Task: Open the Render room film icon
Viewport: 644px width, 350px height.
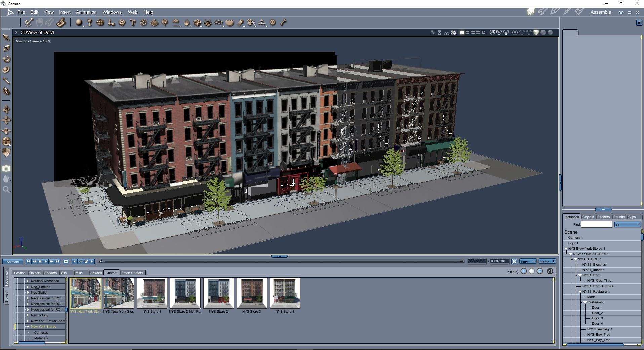Action: click(x=579, y=12)
